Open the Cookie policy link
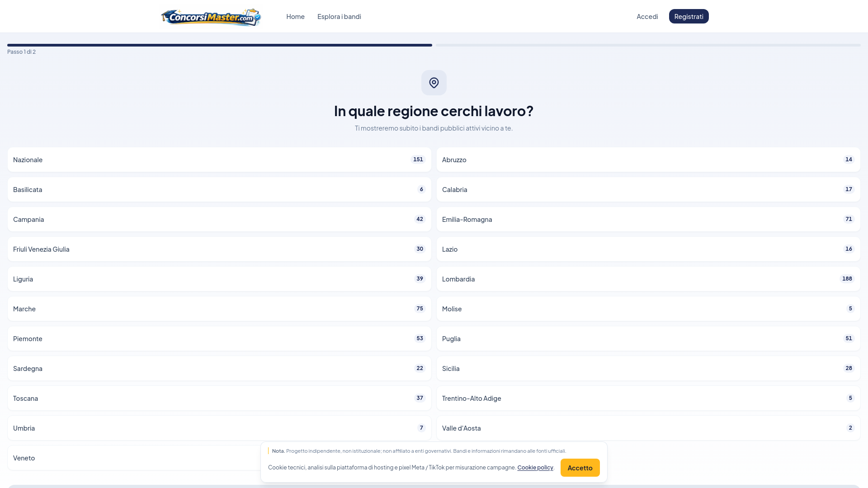 [x=535, y=467]
